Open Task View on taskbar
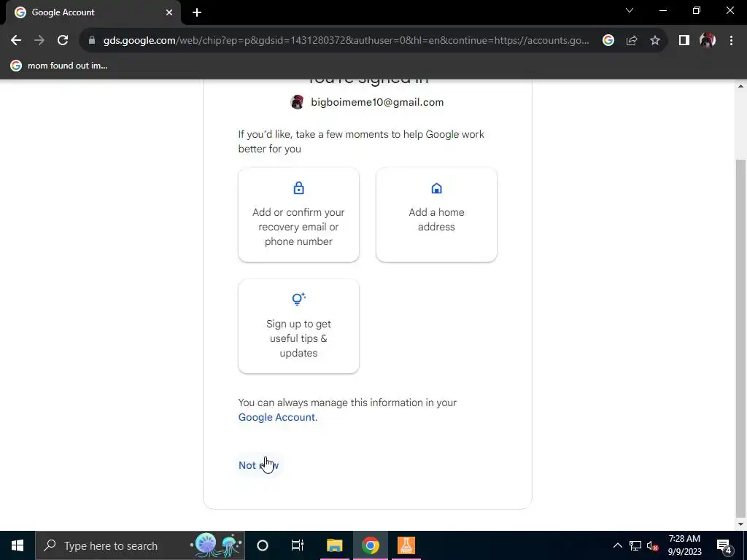The height and width of the screenshot is (560, 747). 298,545
